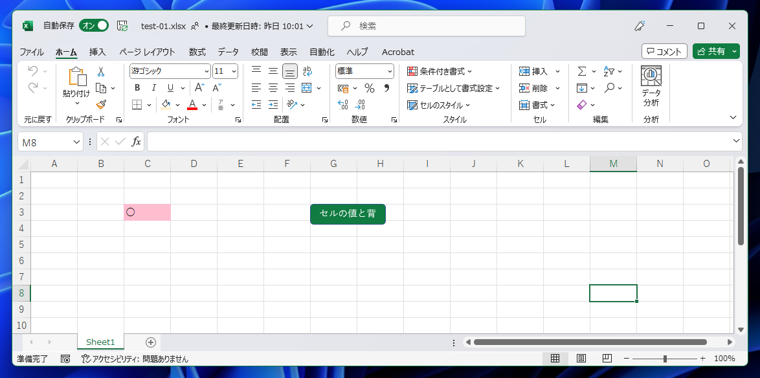This screenshot has height=378, width=760.
Task: Click the Increase Indent icon
Action: [x=273, y=104]
